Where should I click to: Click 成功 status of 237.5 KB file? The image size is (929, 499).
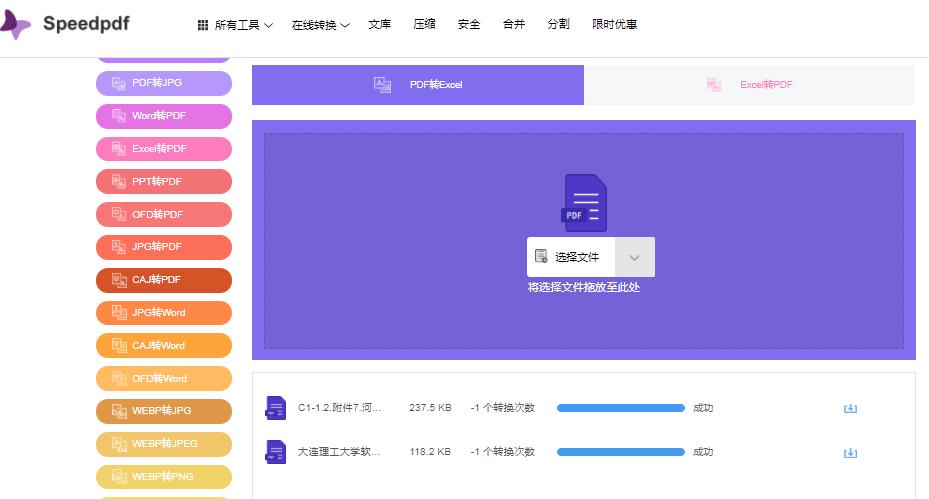pos(703,408)
